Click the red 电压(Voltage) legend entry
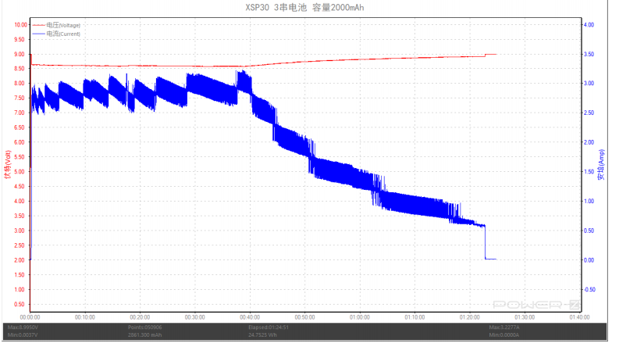The width and height of the screenshot is (644, 347). [56, 25]
